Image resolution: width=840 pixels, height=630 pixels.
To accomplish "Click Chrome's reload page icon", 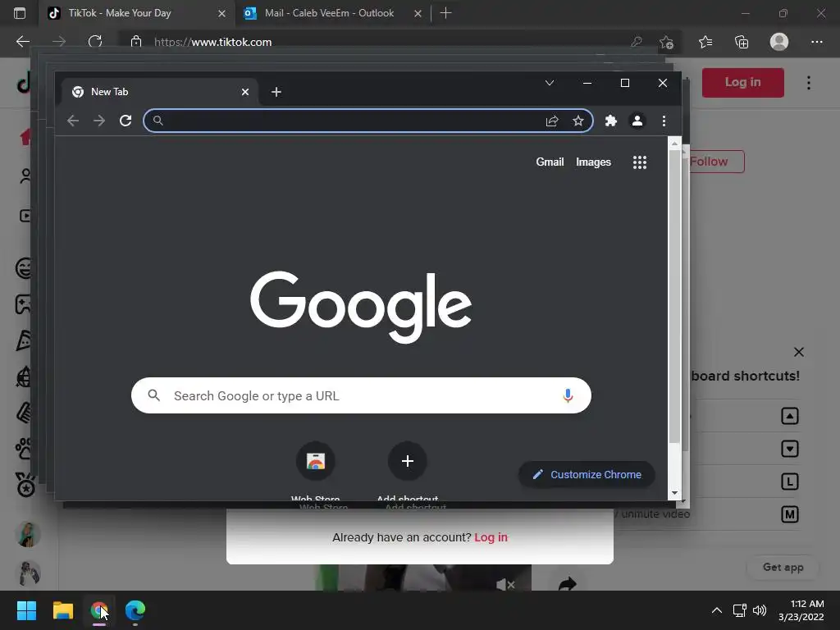I will click(x=126, y=121).
